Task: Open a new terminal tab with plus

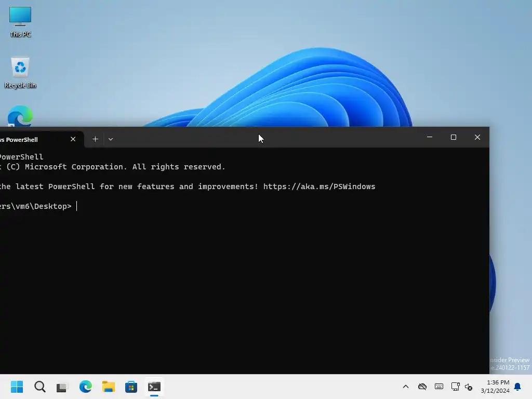Action: (x=96, y=139)
